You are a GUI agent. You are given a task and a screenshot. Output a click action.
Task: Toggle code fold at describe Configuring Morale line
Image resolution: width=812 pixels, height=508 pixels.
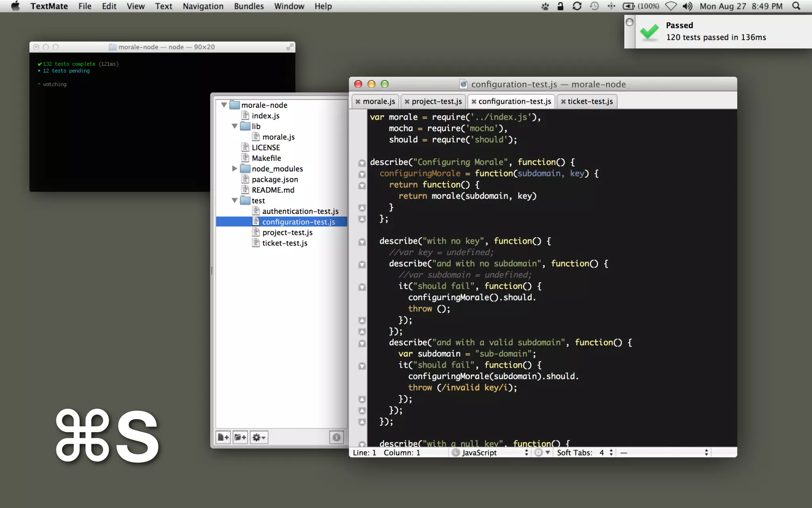click(362, 163)
